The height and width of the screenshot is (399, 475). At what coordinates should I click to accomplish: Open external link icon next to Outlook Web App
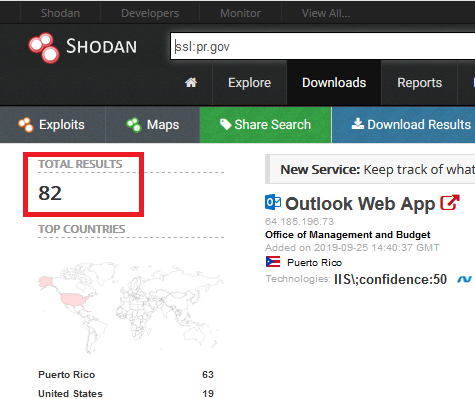tap(450, 202)
